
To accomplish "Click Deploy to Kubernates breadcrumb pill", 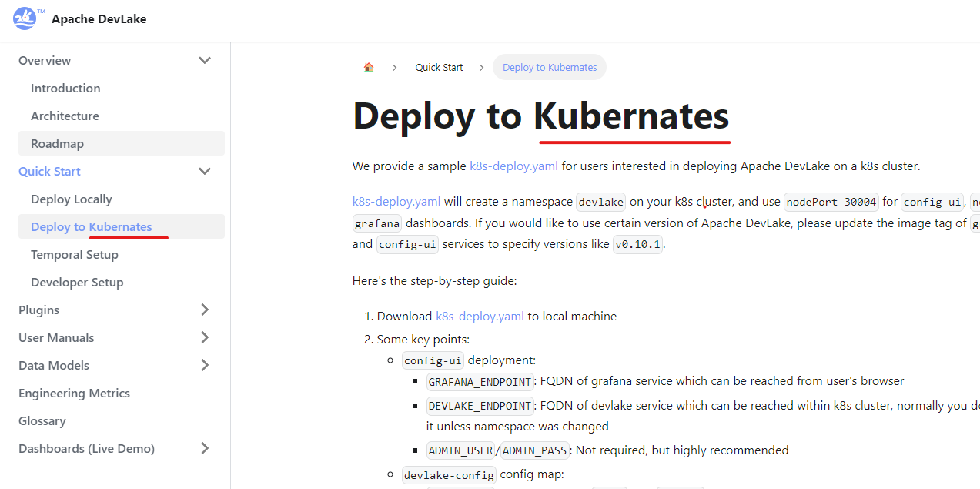I will click(x=550, y=67).
